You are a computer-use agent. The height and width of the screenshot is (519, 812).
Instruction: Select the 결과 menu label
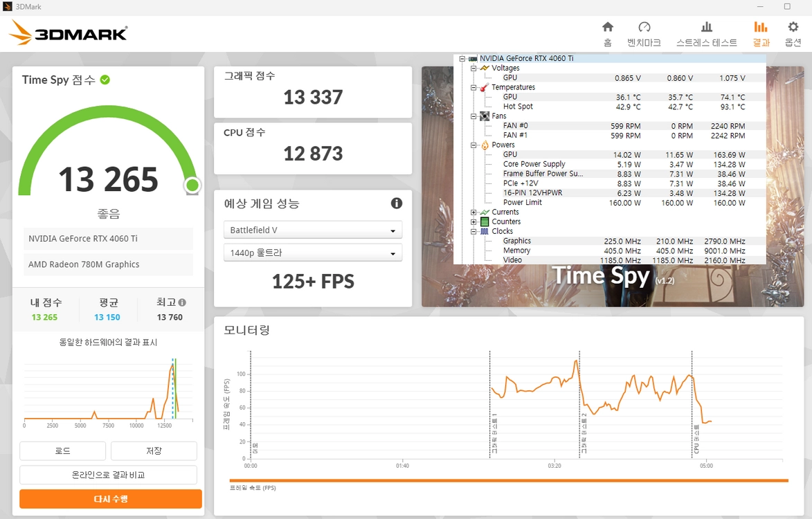[761, 42]
